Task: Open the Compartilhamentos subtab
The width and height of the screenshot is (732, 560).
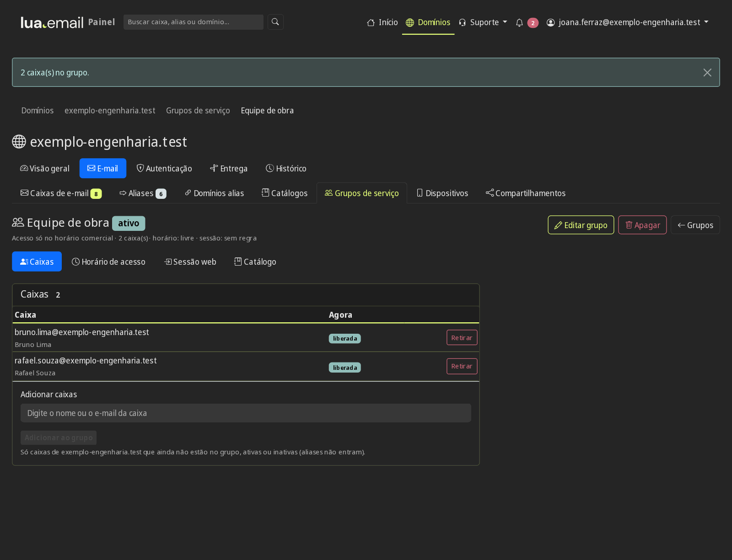Action: click(x=526, y=193)
